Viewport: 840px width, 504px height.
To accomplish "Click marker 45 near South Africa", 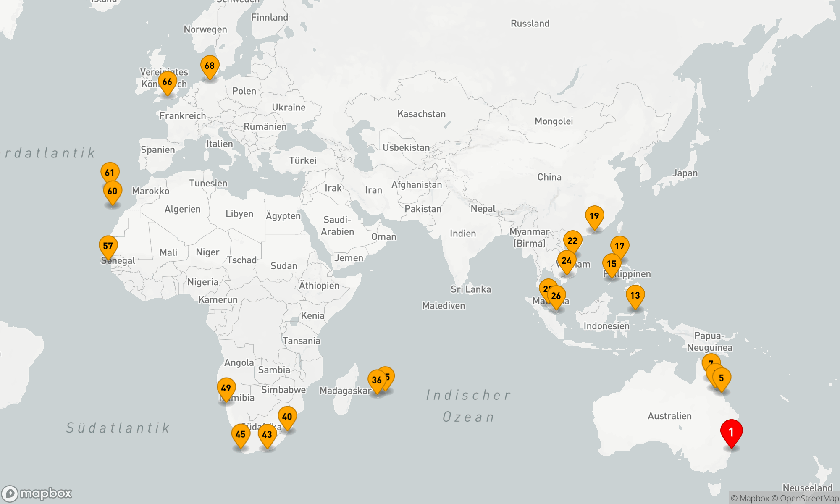I will [241, 434].
